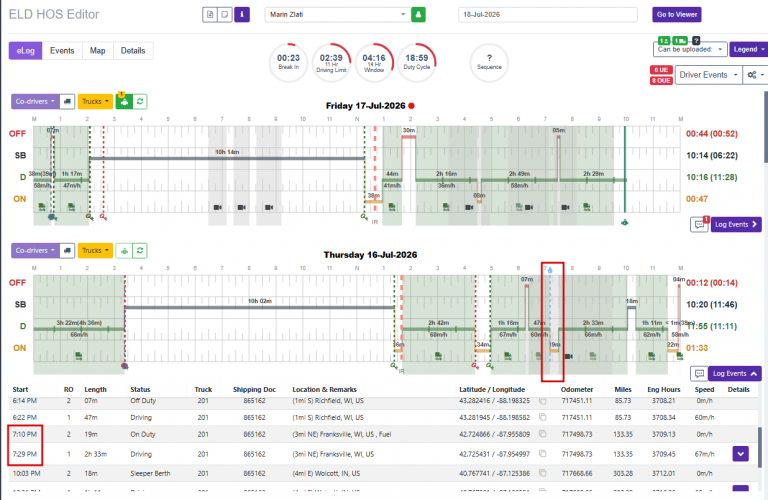
Task: Click the green driver profile icon
Action: coord(418,15)
